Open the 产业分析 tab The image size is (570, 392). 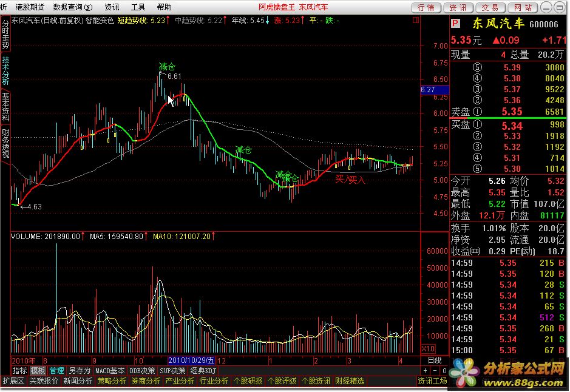point(180,380)
